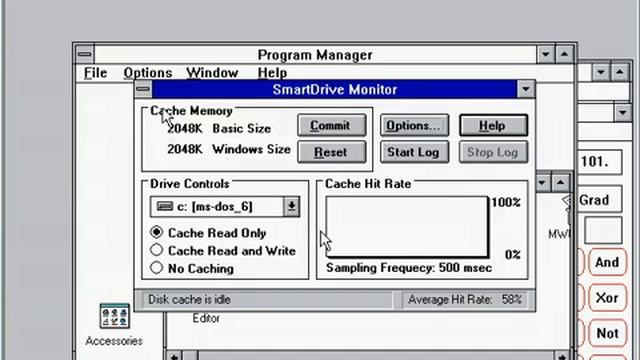Viewport: 640px width, 360px height.
Task: Click the drive icon in the drive selector
Action: point(165,206)
